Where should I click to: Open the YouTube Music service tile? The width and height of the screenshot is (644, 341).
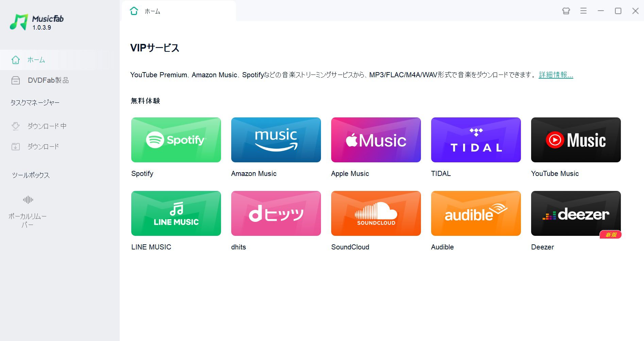point(576,140)
